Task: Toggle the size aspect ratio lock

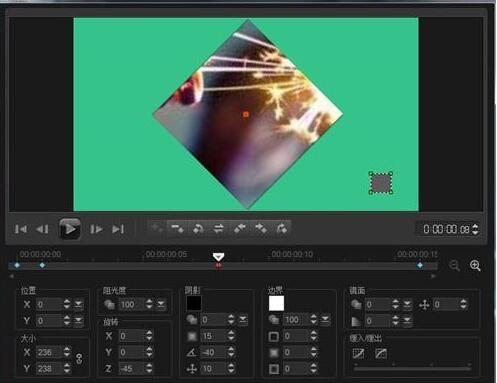Action: [79, 359]
